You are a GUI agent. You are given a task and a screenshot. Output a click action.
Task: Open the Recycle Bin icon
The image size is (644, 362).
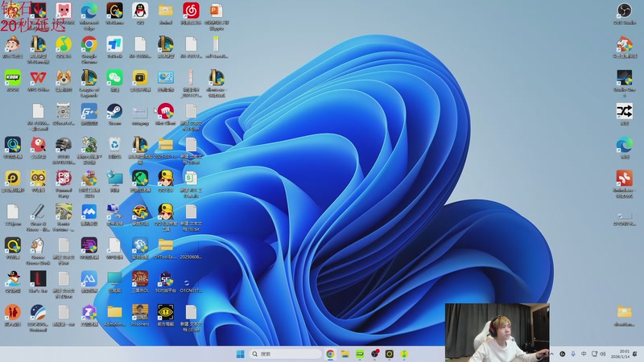114,146
